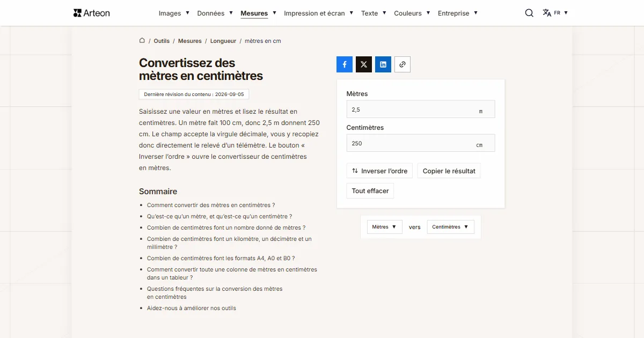Viewport: 644px width, 338px height.
Task: Expand the Entreprise menu
Action: (458, 13)
